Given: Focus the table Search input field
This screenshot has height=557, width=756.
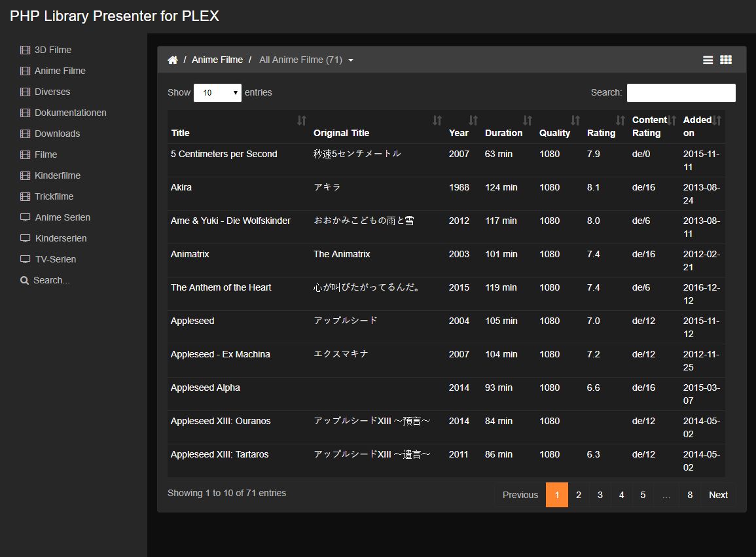Looking at the screenshot, I should (x=681, y=93).
